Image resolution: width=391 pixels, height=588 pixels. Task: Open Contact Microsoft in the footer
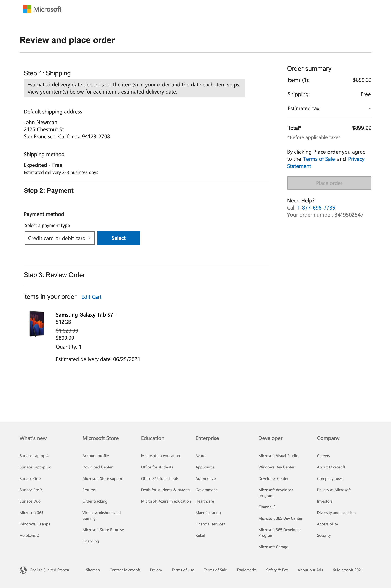(x=125, y=570)
